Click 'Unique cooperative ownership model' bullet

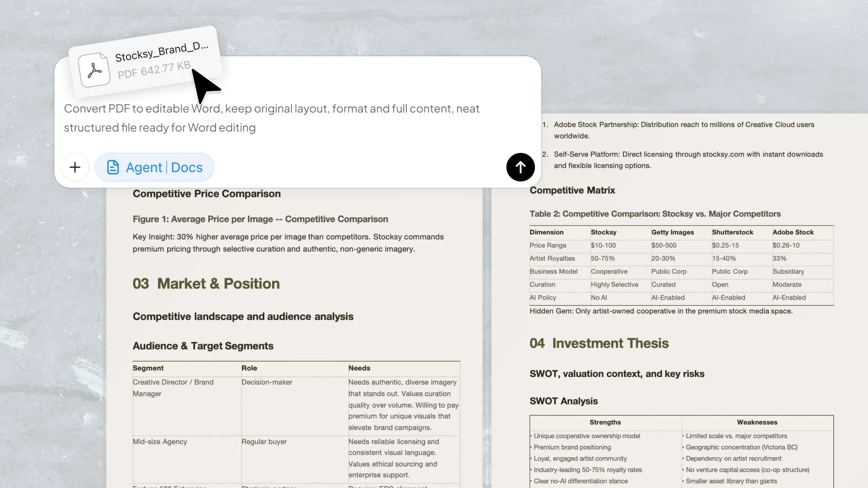coord(587,436)
